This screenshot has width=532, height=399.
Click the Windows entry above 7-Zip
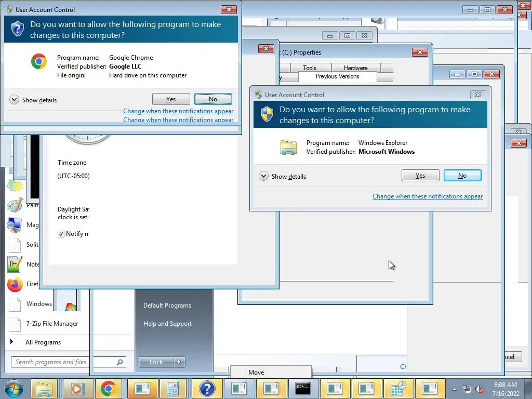coord(31,304)
